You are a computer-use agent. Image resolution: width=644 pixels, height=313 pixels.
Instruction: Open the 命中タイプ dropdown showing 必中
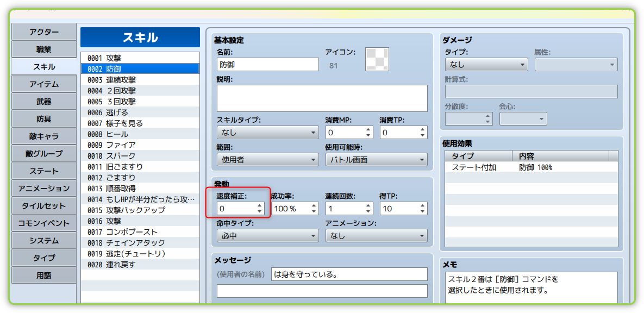(268, 236)
